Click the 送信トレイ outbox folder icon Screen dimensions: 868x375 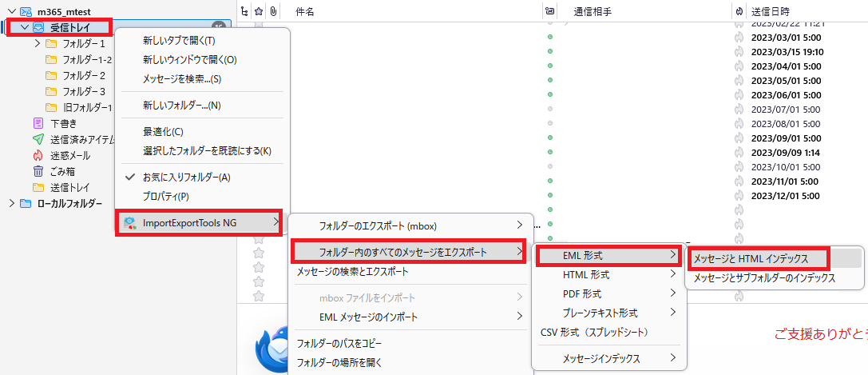tap(38, 187)
